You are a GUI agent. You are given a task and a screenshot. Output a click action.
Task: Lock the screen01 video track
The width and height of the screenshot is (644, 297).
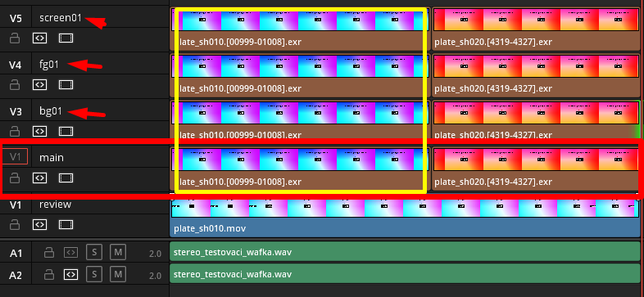[15, 38]
